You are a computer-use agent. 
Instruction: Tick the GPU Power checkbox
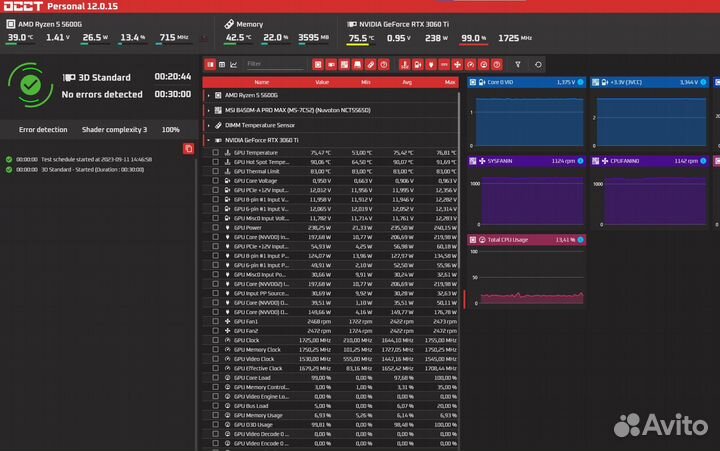point(215,227)
